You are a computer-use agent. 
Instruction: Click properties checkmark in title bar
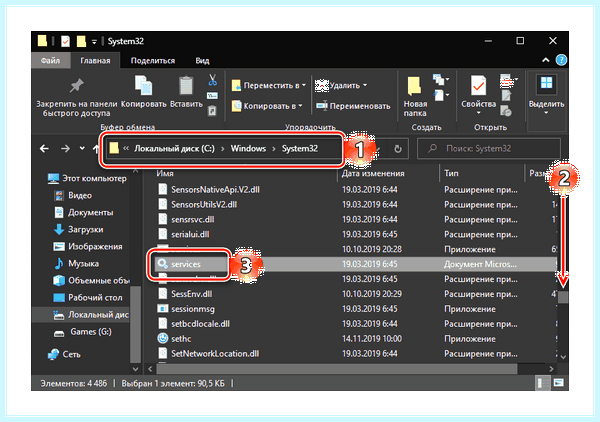coord(65,41)
